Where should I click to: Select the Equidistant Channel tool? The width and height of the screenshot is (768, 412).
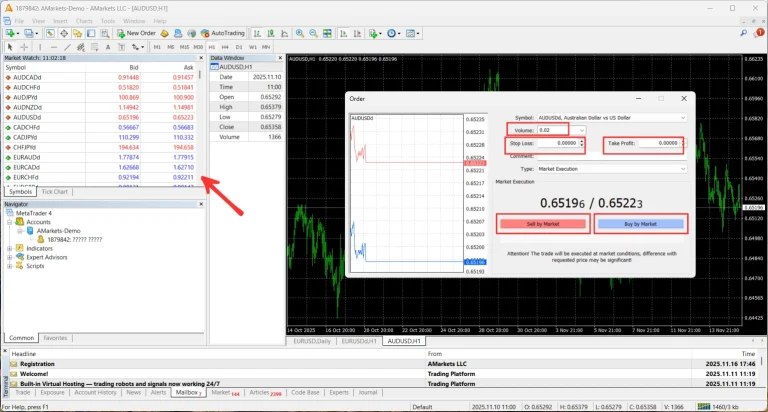click(81, 47)
